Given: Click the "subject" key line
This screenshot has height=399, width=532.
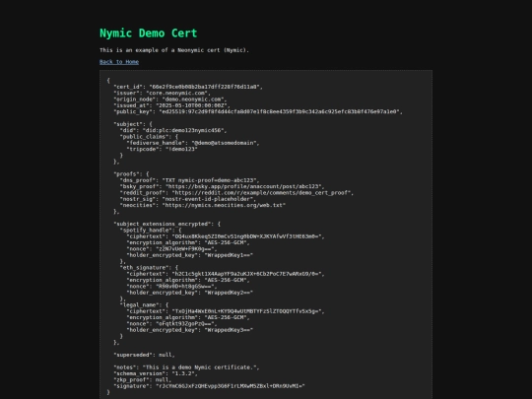Looking at the screenshot, I should pyautogui.click(x=133, y=124).
